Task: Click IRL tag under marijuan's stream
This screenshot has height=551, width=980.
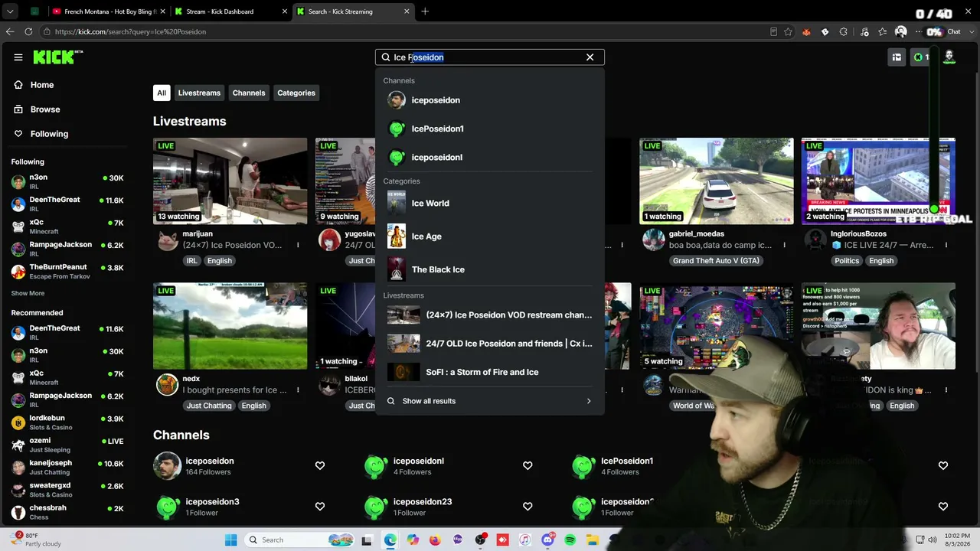Action: [191, 261]
